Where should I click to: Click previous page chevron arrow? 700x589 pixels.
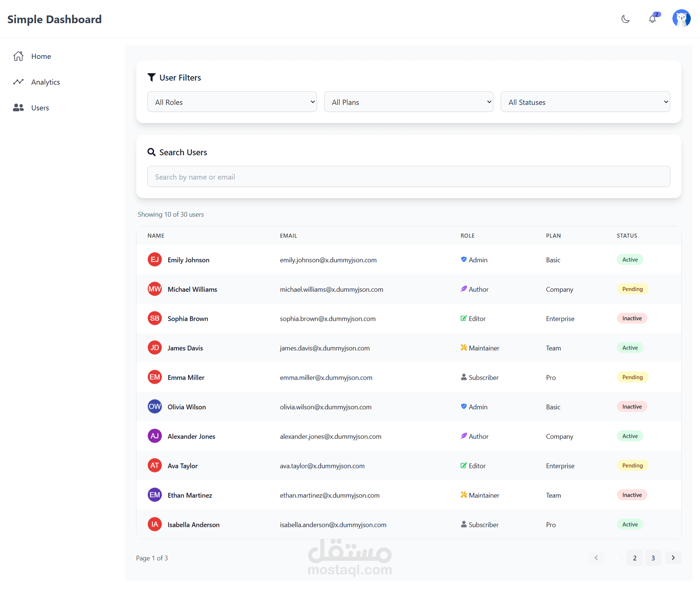pyautogui.click(x=596, y=558)
